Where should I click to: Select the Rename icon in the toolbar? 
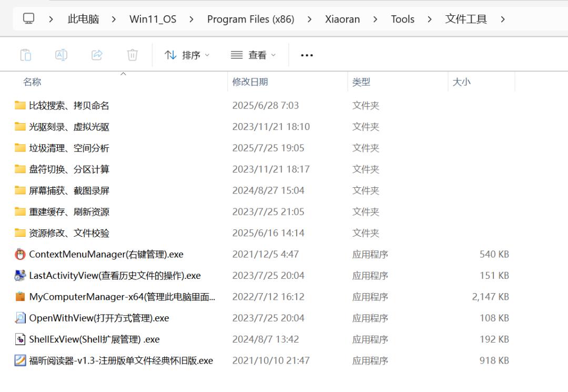[x=61, y=54]
